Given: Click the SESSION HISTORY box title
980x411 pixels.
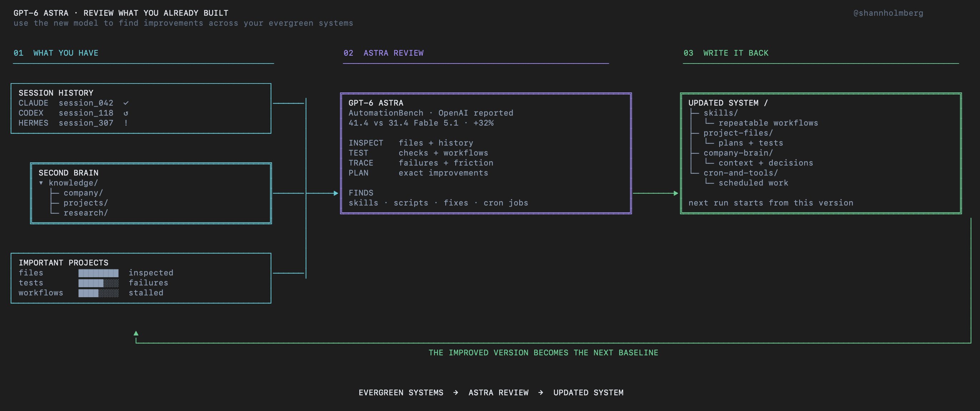Looking at the screenshot, I should pos(56,93).
